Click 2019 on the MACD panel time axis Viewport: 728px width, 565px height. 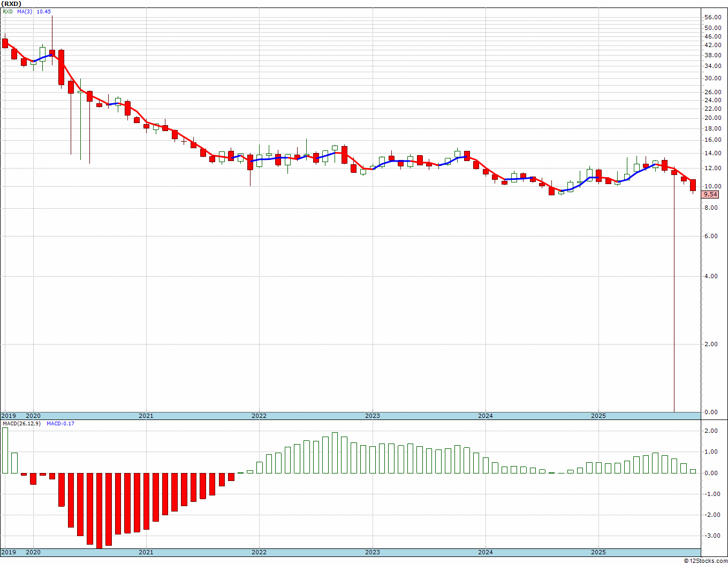click(x=8, y=552)
